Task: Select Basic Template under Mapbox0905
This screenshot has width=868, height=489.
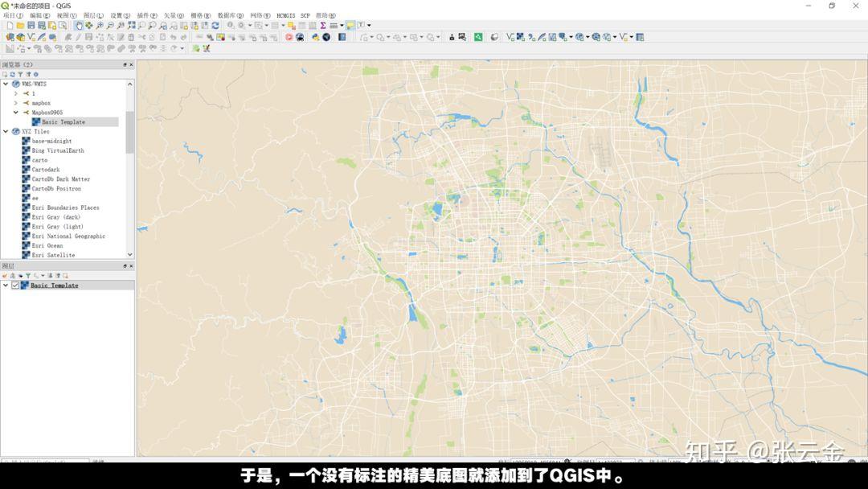Action: click(63, 121)
